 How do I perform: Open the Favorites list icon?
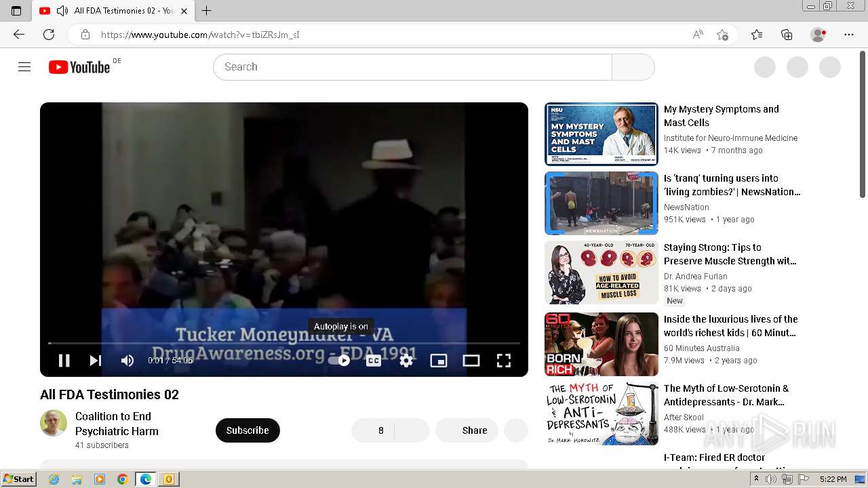click(757, 35)
